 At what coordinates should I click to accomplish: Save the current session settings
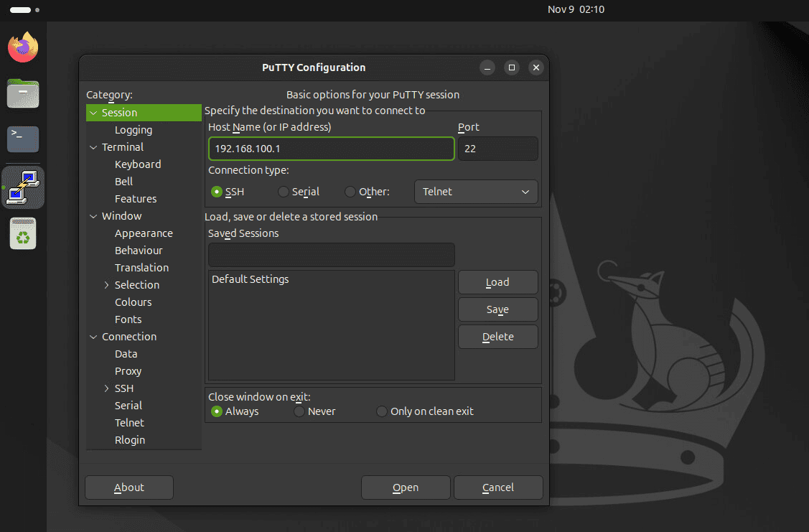point(497,309)
